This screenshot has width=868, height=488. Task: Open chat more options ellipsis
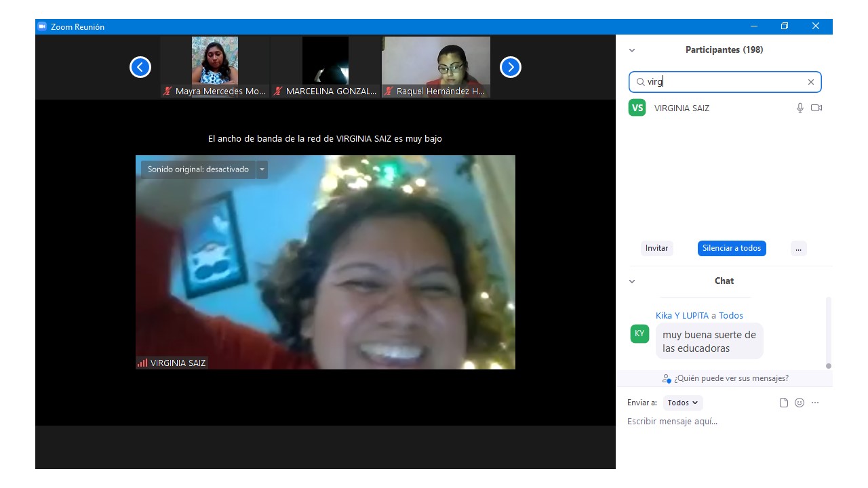[x=815, y=403]
